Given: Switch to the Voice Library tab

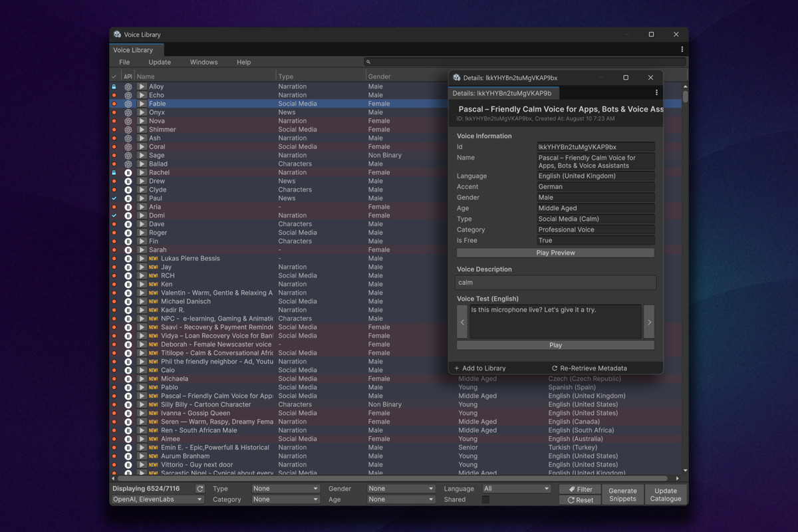Looking at the screenshot, I should [136, 49].
